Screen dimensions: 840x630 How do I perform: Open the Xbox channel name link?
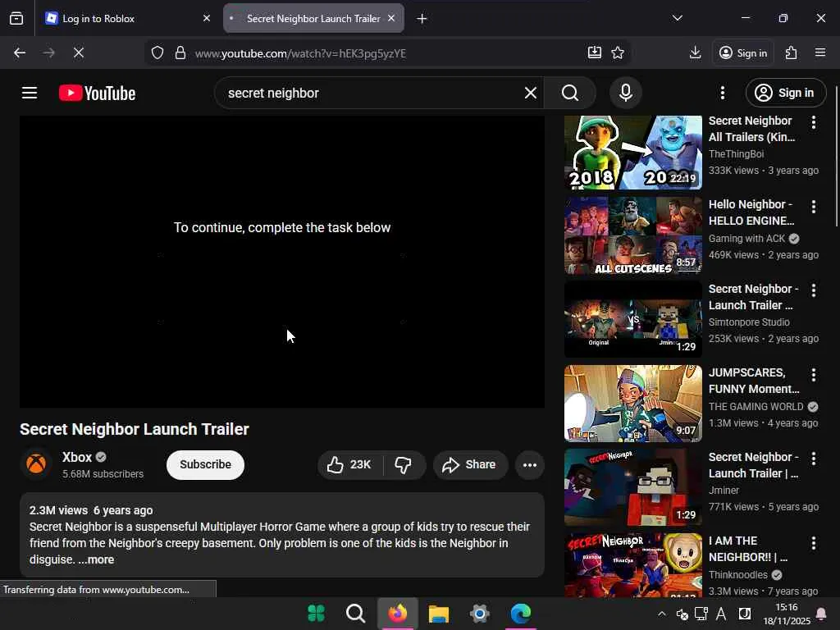click(x=77, y=457)
